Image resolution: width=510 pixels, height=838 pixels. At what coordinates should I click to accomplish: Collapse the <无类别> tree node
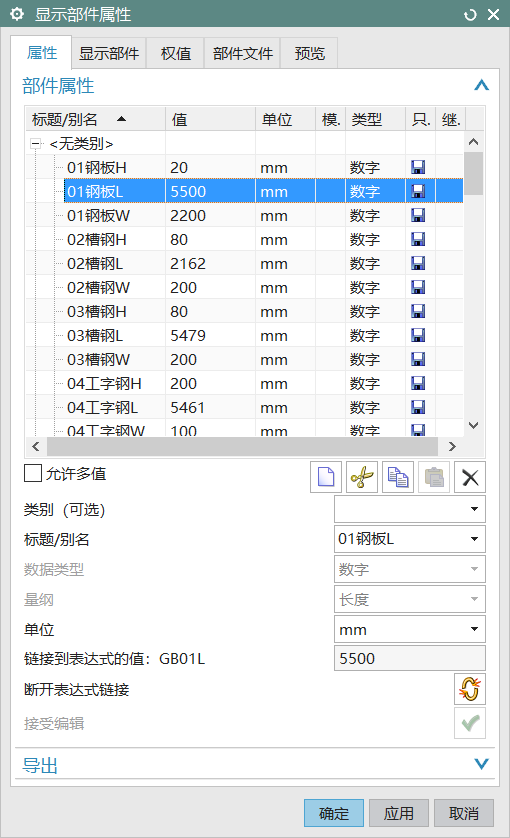tap(36, 144)
